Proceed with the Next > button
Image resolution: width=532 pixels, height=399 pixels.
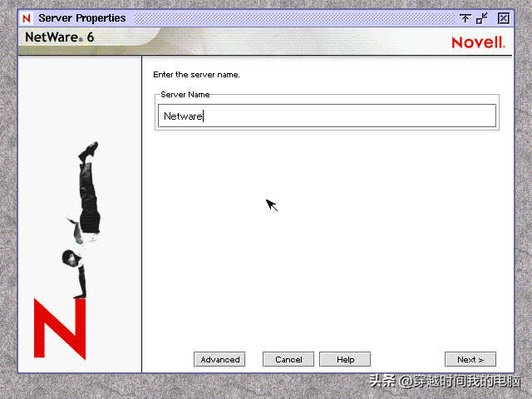coord(470,359)
